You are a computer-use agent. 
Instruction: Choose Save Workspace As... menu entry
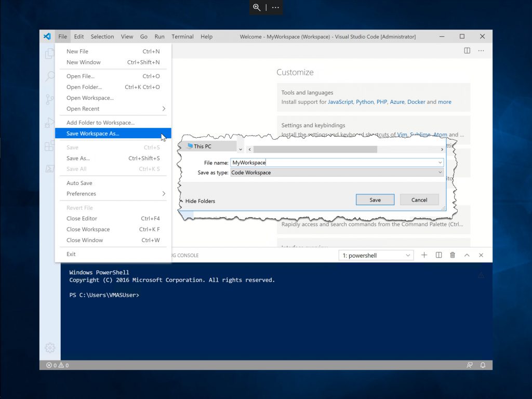pos(113,134)
